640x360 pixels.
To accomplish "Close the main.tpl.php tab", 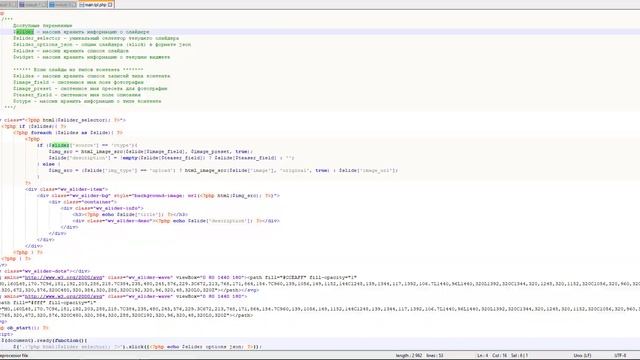I will [110, 5].
